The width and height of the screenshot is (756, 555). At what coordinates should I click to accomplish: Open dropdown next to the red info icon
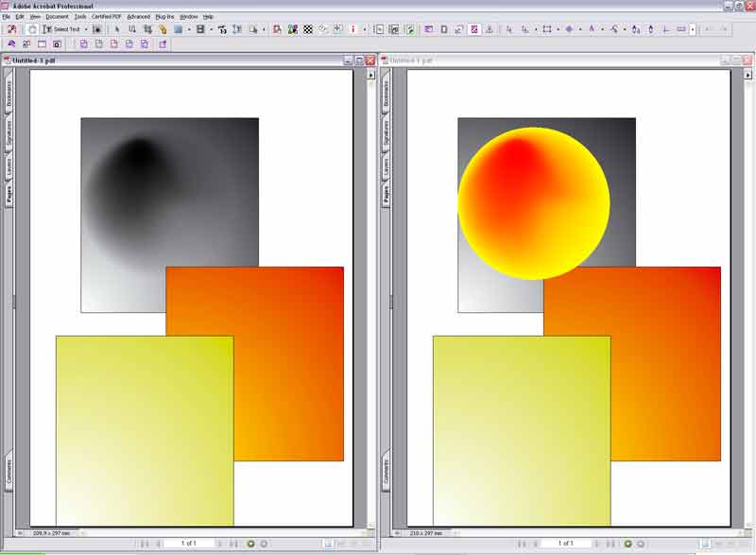point(365,29)
